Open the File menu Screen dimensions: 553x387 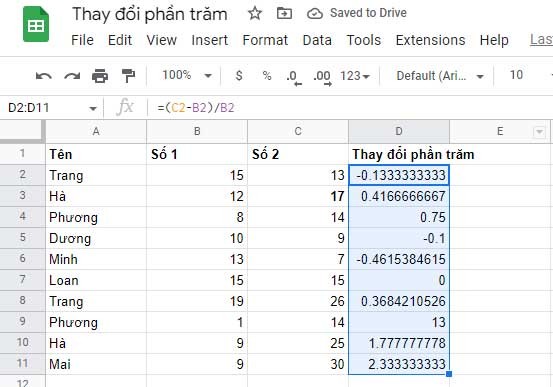(x=82, y=40)
